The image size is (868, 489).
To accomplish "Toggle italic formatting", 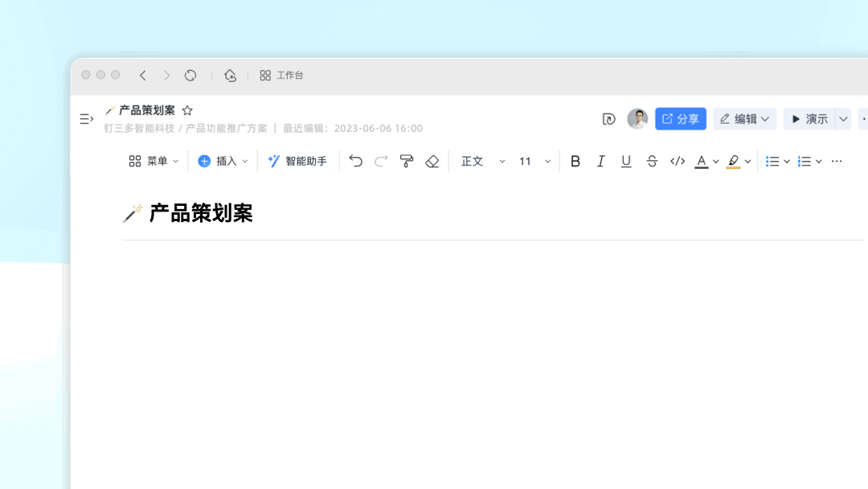I will (x=600, y=161).
